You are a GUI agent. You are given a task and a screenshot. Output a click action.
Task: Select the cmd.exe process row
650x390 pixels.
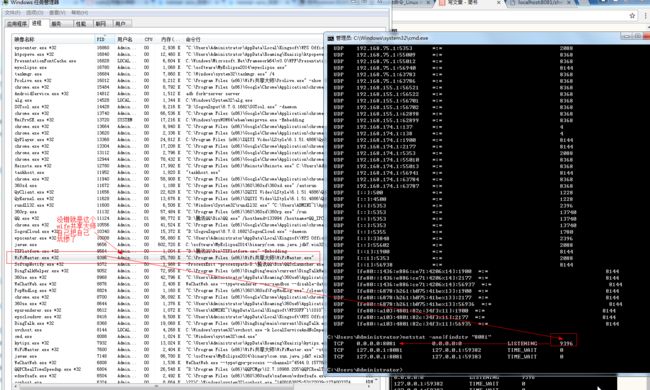[167, 337]
